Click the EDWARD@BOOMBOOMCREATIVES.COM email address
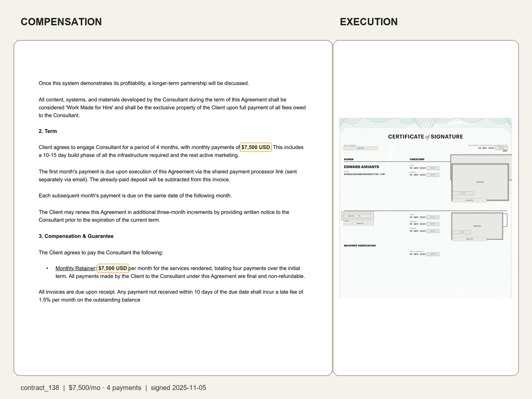The height and width of the screenshot is (399, 532). [x=364, y=174]
